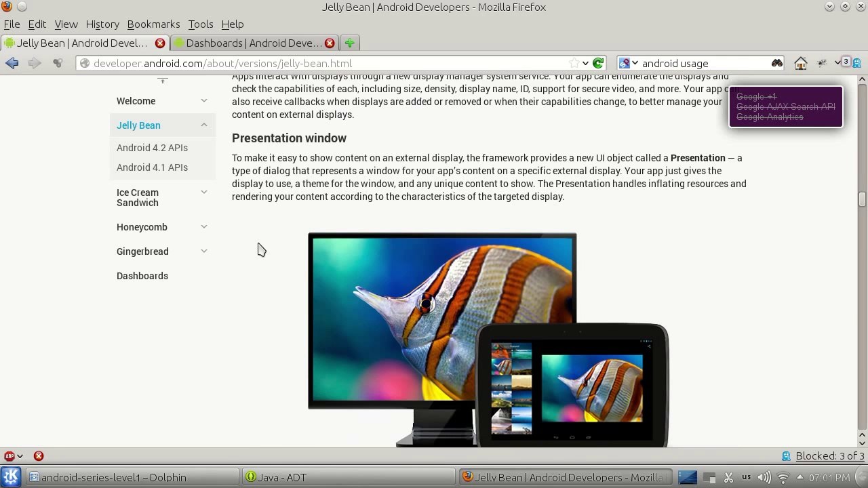Viewport: 868px width, 488px height.
Task: Open the Firefox home page icon
Action: click(x=801, y=63)
